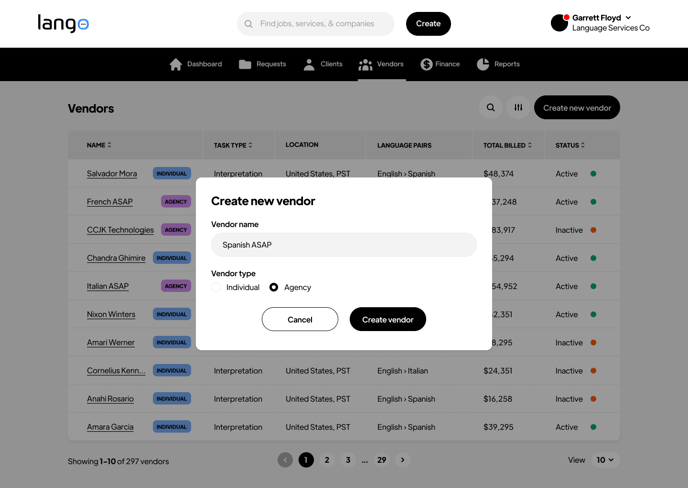Open the Amara Garcia vendor link
The image size is (688, 488).
coord(110,427)
